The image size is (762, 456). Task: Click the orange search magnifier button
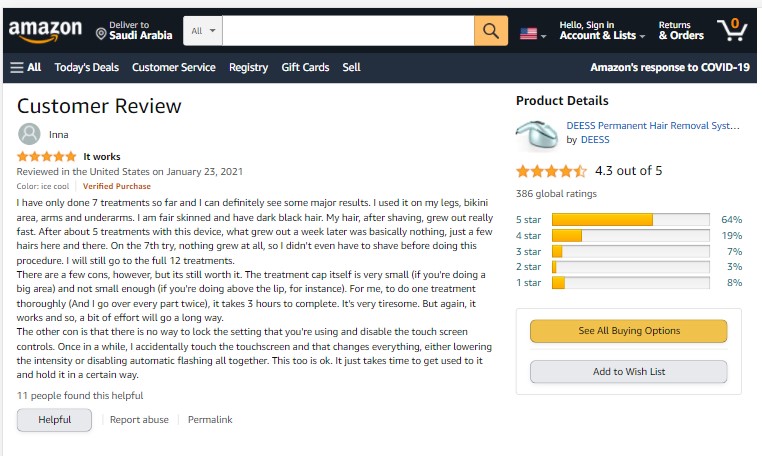coord(490,31)
